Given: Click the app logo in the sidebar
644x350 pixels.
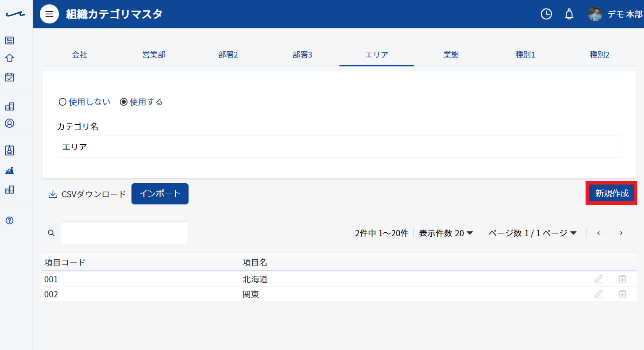Looking at the screenshot, I should coord(15,15).
